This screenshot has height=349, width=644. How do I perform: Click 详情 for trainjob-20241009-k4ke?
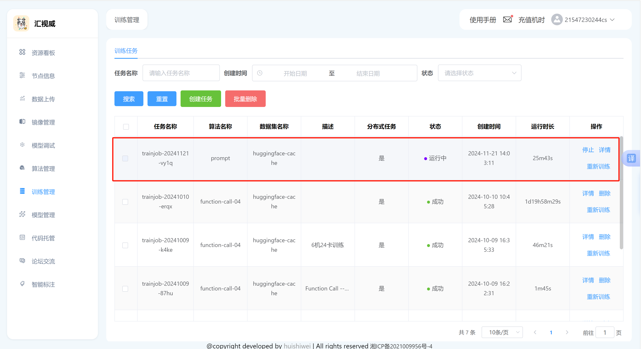pos(588,237)
